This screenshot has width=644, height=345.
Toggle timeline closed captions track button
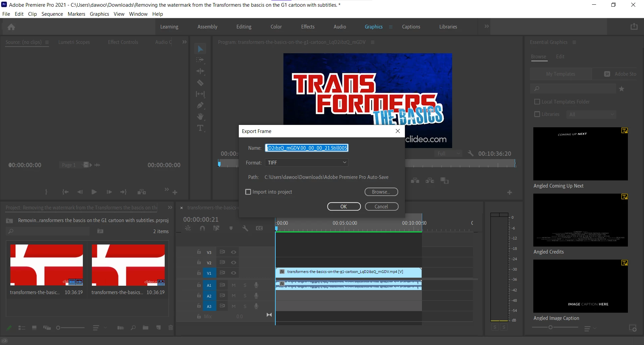259,228
